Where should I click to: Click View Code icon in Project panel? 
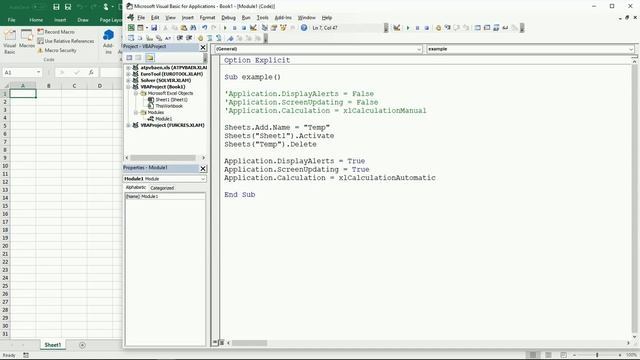pos(129,58)
